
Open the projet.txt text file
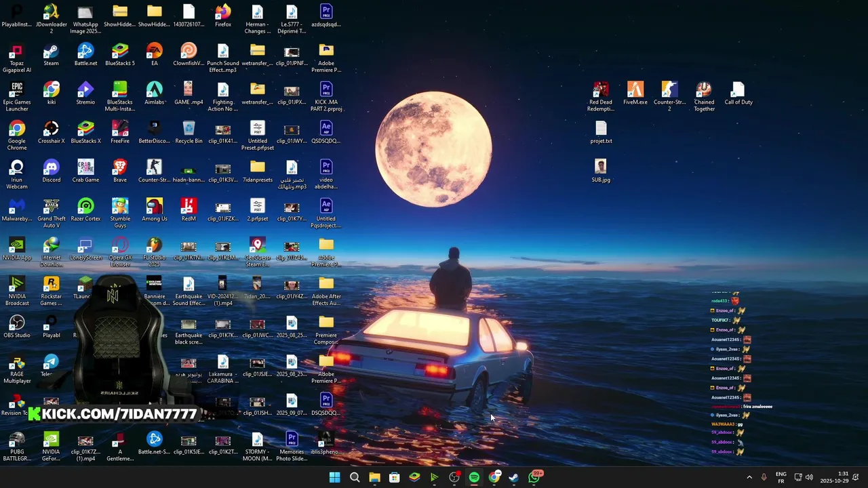(601, 132)
